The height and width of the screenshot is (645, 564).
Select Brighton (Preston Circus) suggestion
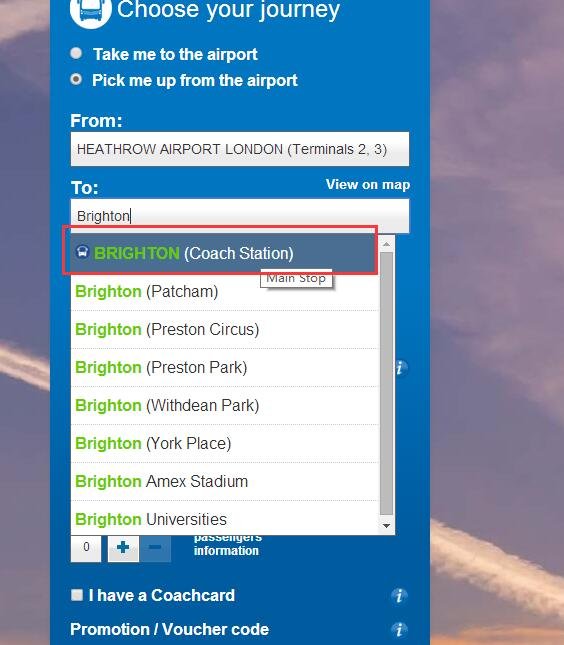click(225, 329)
